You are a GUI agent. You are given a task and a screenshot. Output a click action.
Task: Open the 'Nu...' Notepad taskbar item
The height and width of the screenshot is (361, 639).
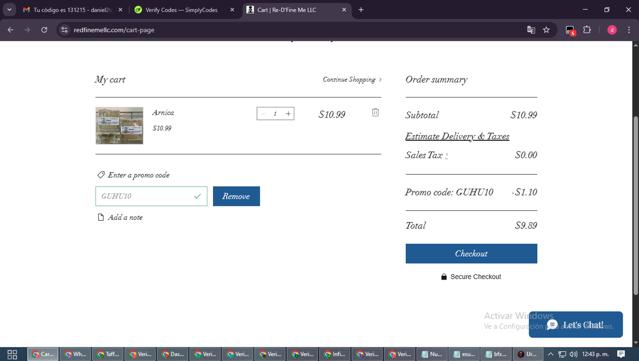coord(432,354)
